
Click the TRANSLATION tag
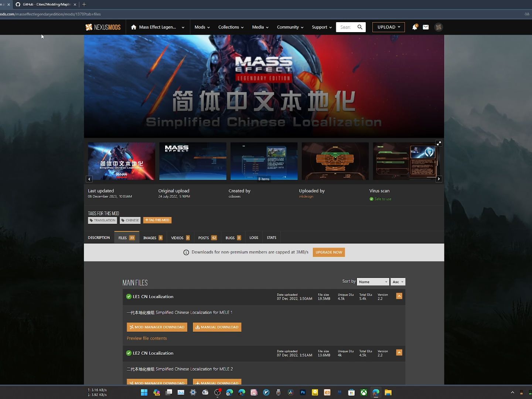coord(102,220)
